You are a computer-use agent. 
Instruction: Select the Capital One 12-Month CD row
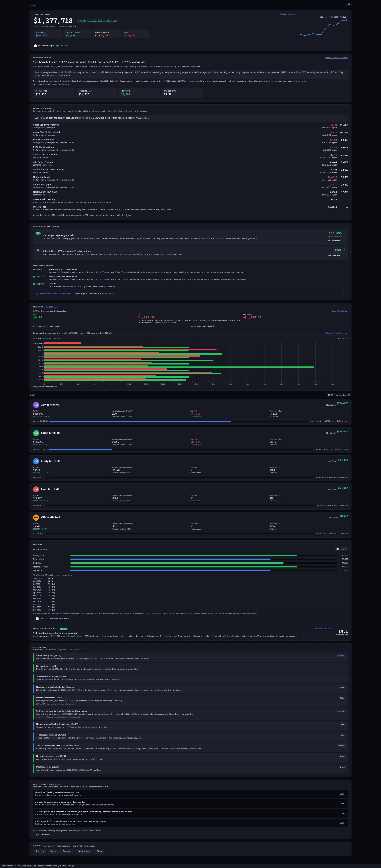coord(190,156)
